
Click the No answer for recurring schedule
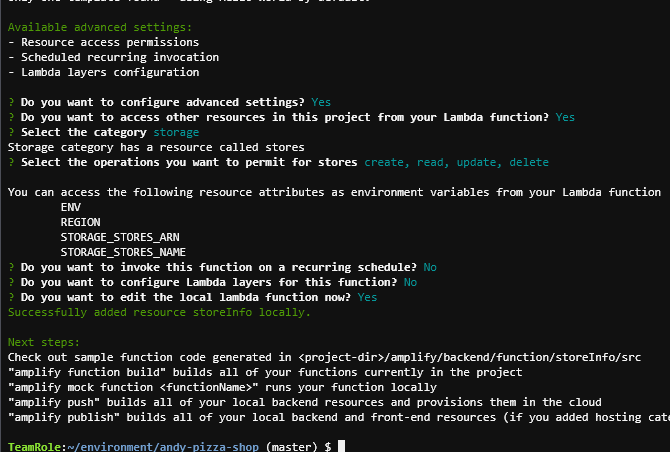click(430, 267)
